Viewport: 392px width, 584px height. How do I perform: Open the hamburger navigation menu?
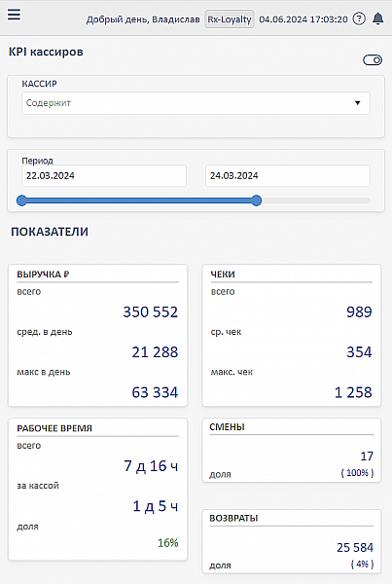(x=15, y=16)
